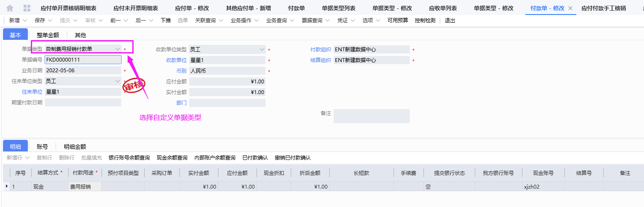Click 撤销已付款确认 button
The image size is (644, 207).
(293, 158)
